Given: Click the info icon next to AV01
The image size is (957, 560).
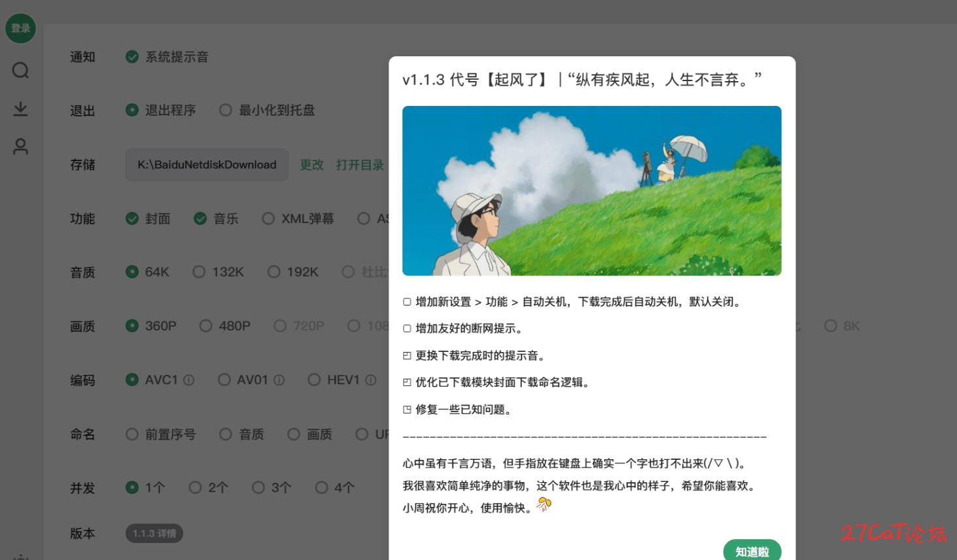Looking at the screenshot, I should 279,380.
